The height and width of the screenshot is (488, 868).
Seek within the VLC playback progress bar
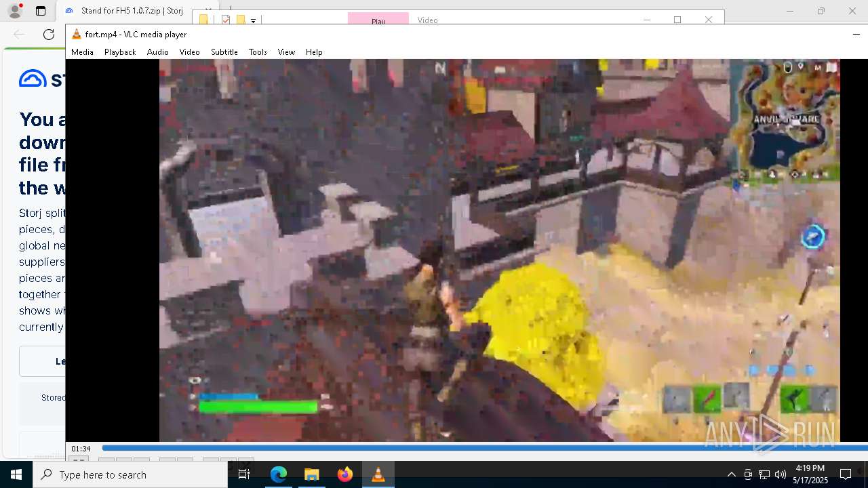click(x=484, y=448)
